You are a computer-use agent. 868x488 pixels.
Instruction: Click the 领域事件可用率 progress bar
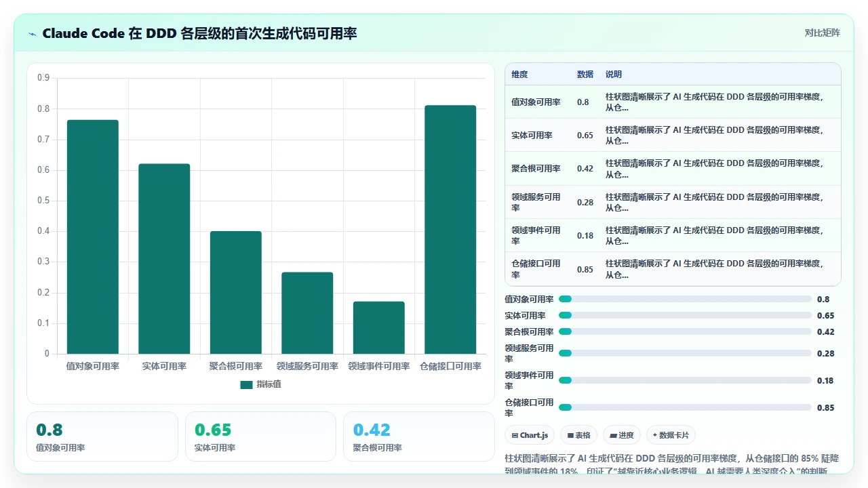685,380
